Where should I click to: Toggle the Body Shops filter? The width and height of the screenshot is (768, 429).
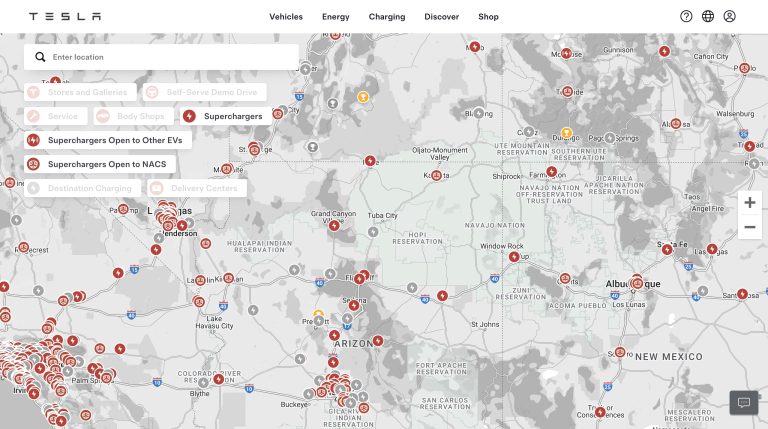133,116
